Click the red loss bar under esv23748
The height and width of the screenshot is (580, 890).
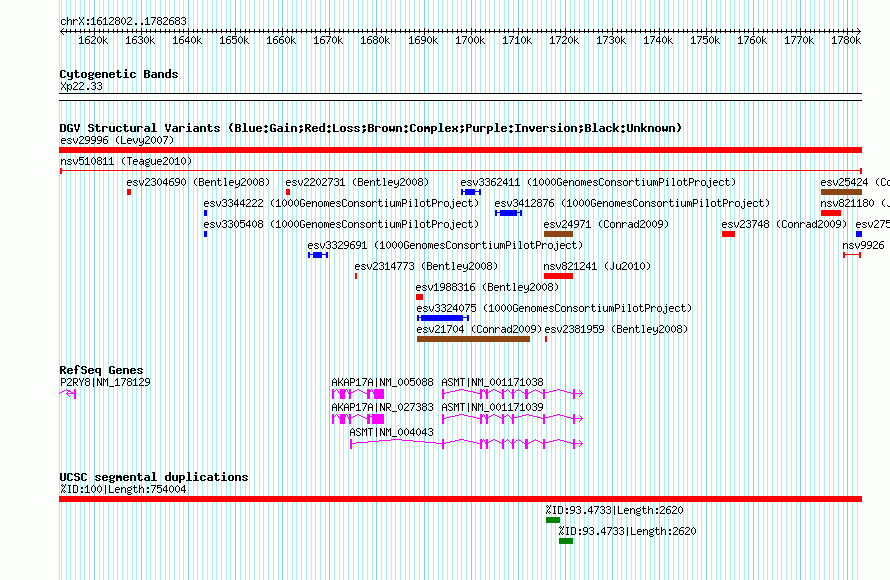point(728,234)
